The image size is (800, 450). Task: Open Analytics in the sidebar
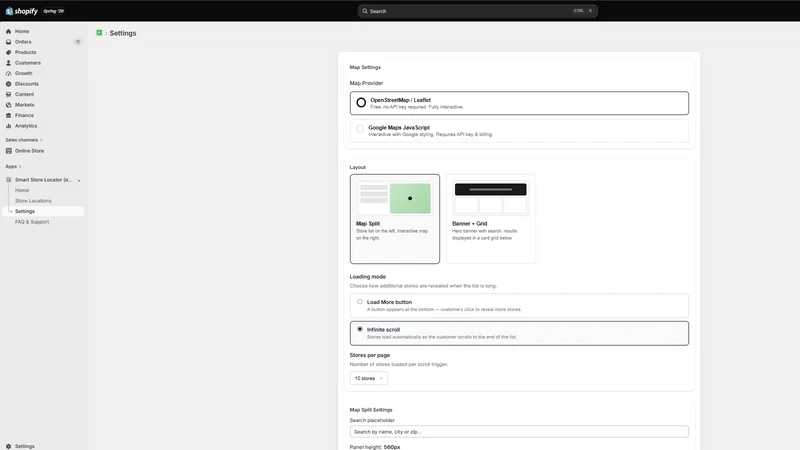click(x=26, y=126)
